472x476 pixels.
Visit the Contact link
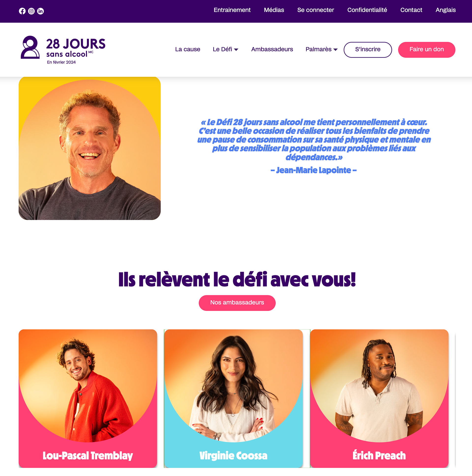[x=411, y=10]
